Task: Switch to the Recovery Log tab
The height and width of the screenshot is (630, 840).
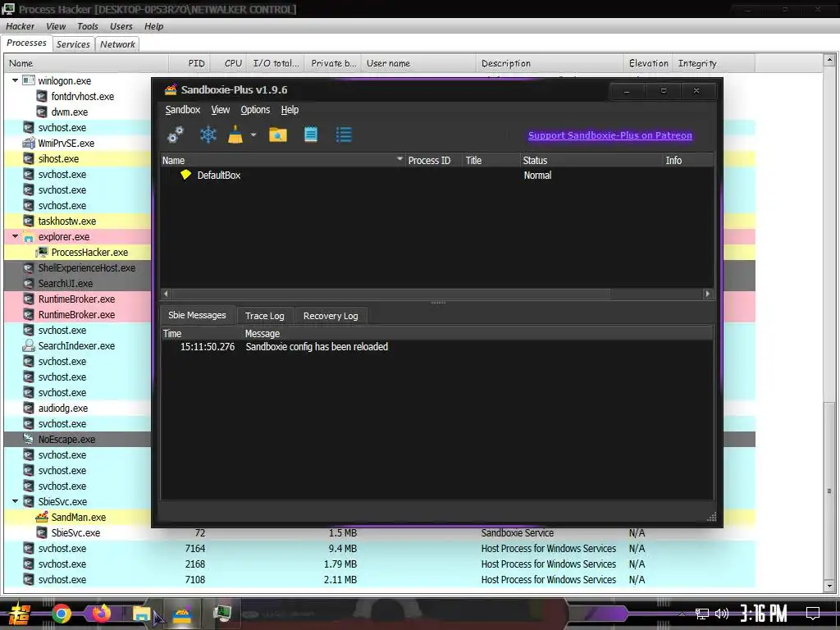Action: pyautogui.click(x=331, y=316)
